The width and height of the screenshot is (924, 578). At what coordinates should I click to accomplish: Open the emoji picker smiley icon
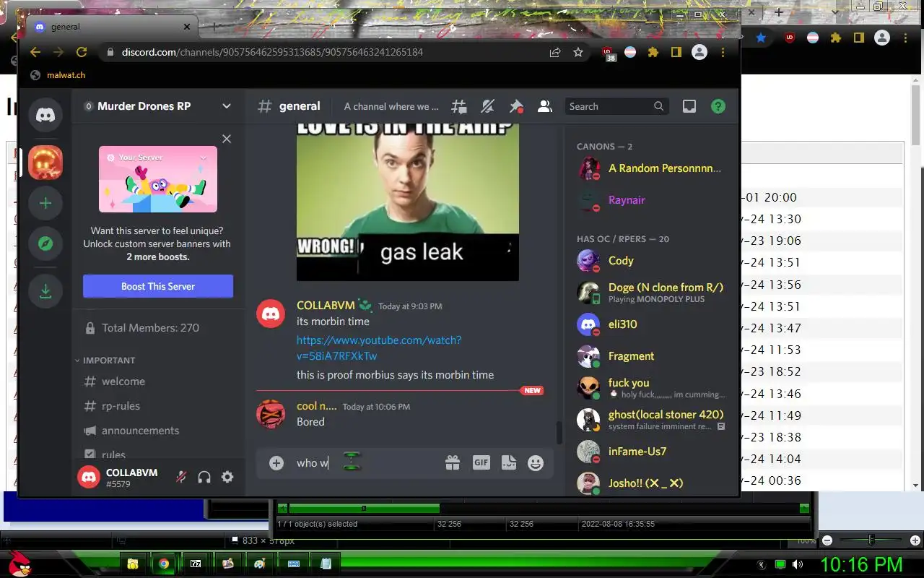click(x=536, y=463)
